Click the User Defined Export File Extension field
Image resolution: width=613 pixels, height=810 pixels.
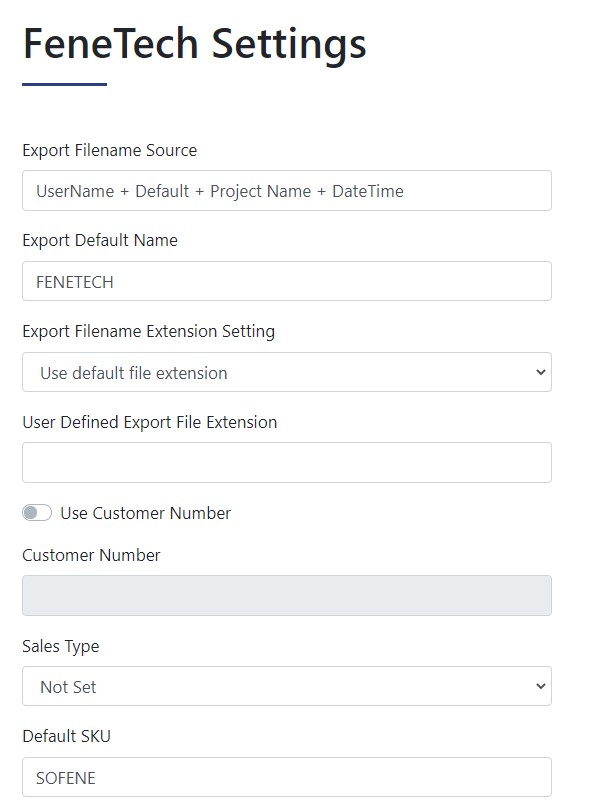(287, 463)
